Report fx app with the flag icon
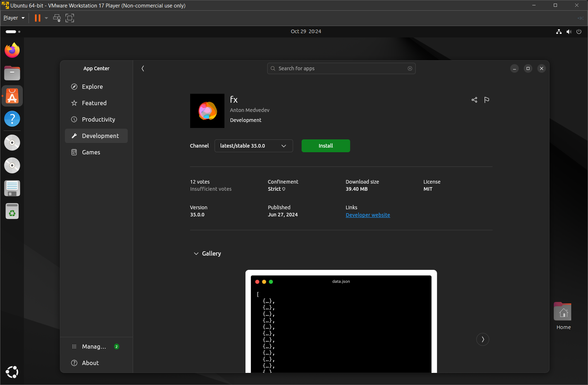The image size is (588, 385). click(487, 100)
